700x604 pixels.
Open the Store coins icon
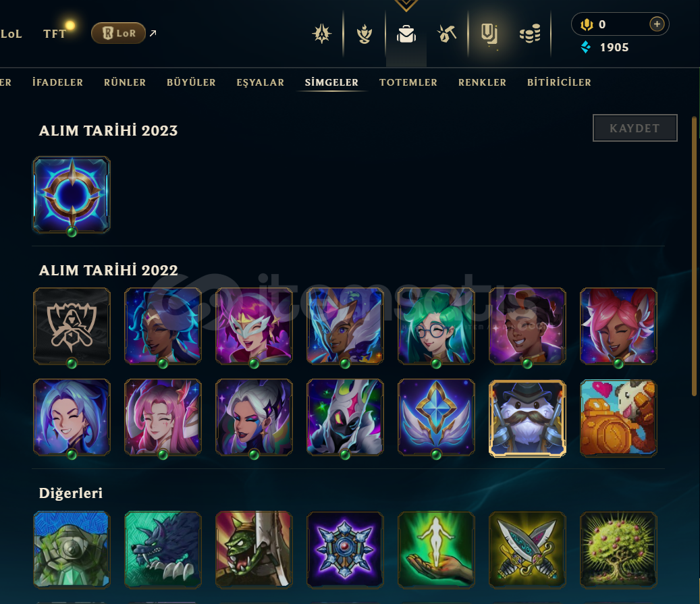click(x=530, y=34)
